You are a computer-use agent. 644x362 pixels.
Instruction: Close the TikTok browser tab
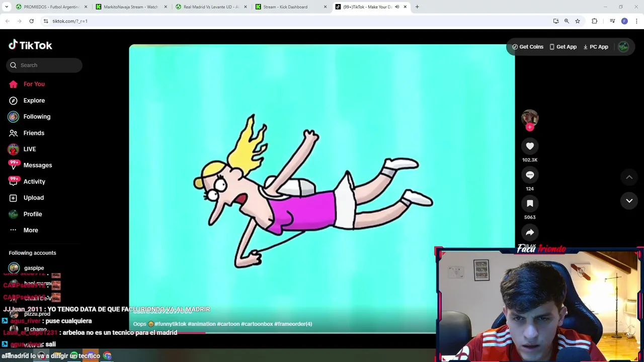405,7
